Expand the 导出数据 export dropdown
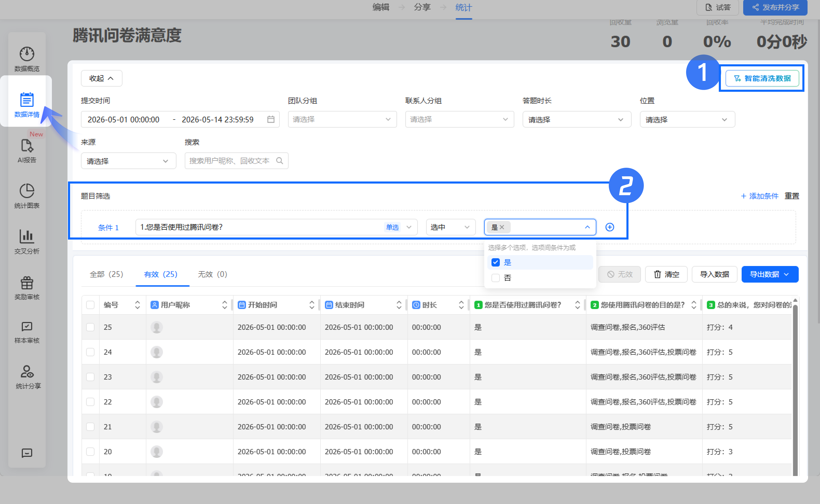 (770, 274)
